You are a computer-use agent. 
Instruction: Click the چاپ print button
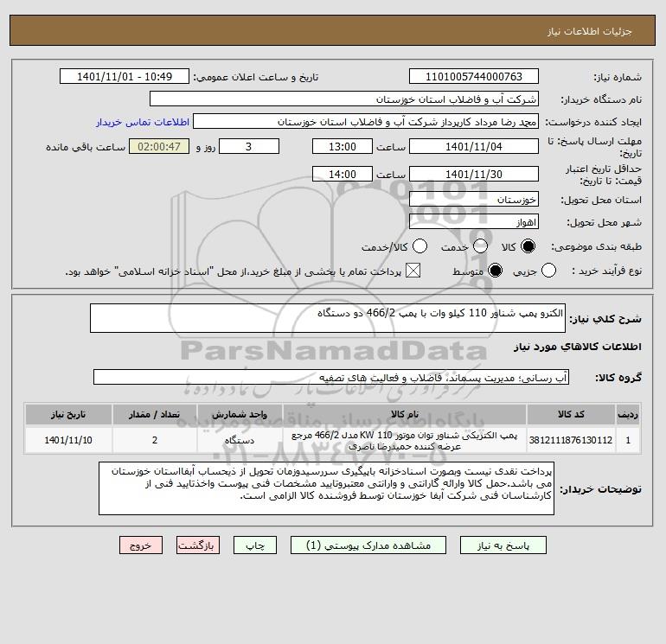[x=255, y=545]
